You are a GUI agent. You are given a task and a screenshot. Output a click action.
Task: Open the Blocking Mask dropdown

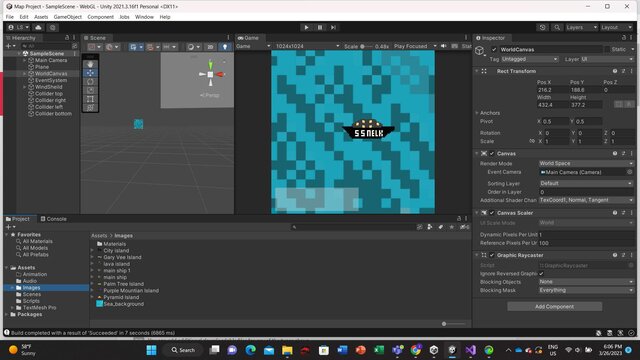tap(586, 290)
